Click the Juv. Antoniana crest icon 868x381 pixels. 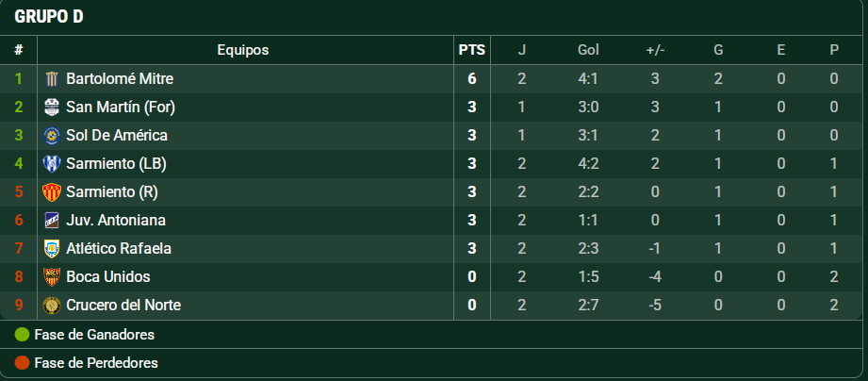pos(52,221)
